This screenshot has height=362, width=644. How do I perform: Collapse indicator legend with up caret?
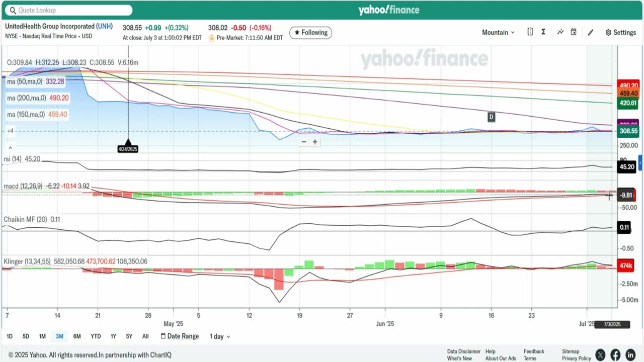10,148
